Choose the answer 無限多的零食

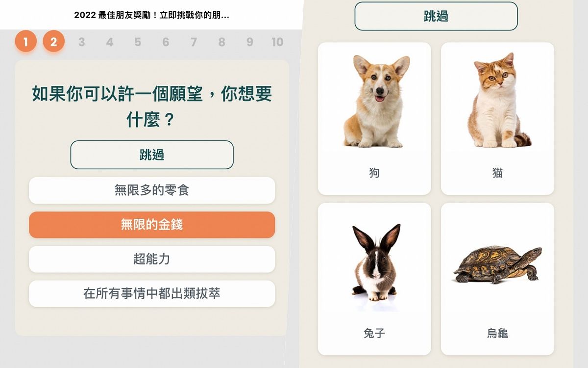pyautogui.click(x=152, y=190)
